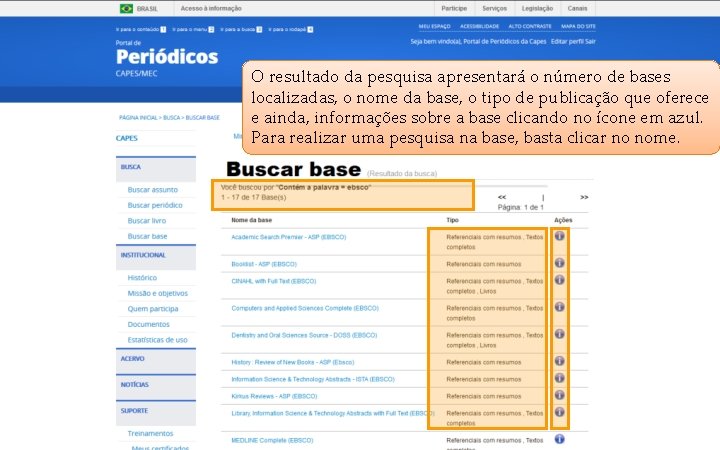Open Documentos in sidebar
Image resolution: width=720 pixels, height=450 pixels.
(148, 325)
